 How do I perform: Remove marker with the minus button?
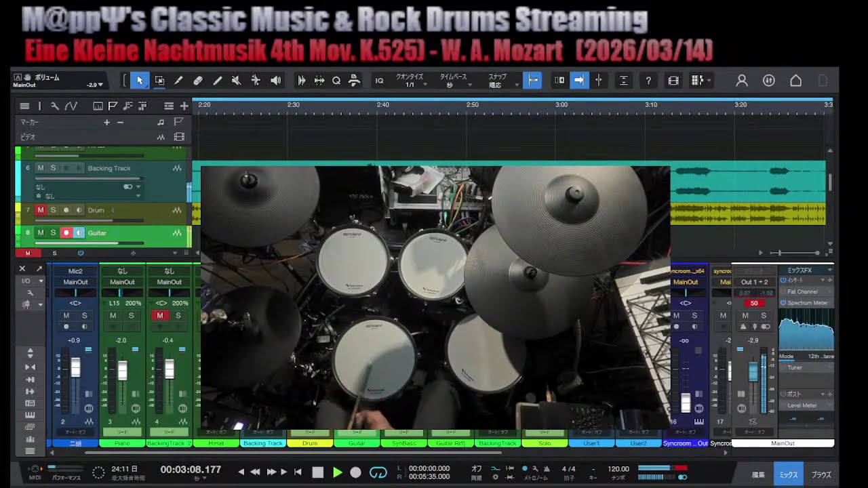120,122
